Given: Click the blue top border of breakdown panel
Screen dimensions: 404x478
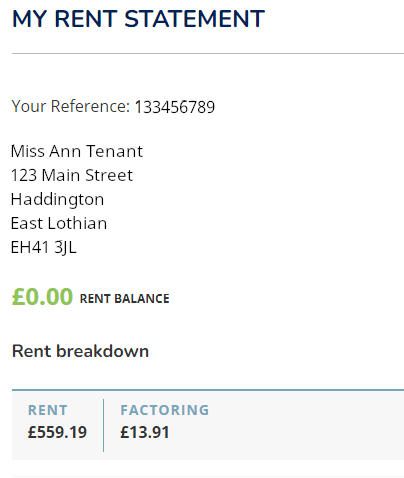Looking at the screenshot, I should coord(208,389).
